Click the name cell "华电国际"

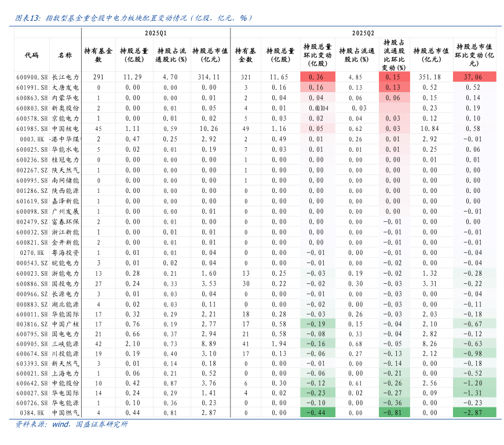click(x=65, y=393)
